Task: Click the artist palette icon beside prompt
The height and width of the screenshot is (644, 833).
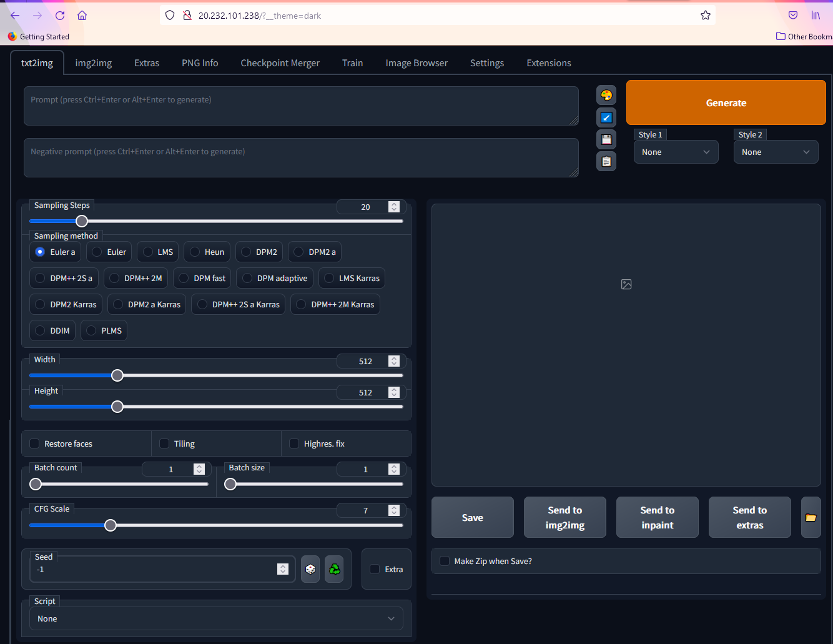Action: coord(606,95)
